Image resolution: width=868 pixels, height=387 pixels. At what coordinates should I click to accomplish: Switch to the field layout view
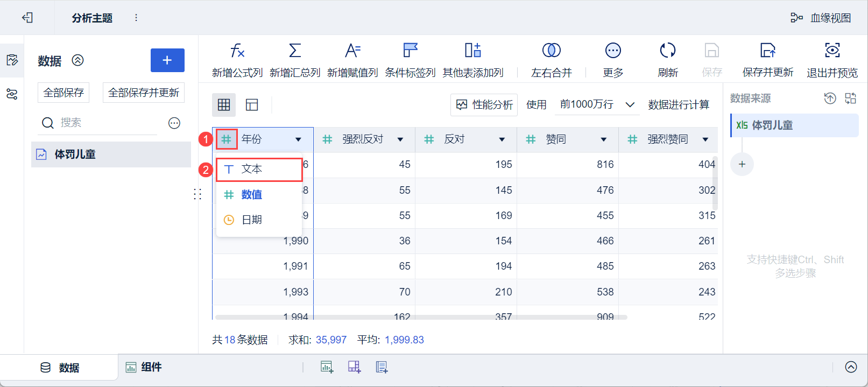point(252,105)
